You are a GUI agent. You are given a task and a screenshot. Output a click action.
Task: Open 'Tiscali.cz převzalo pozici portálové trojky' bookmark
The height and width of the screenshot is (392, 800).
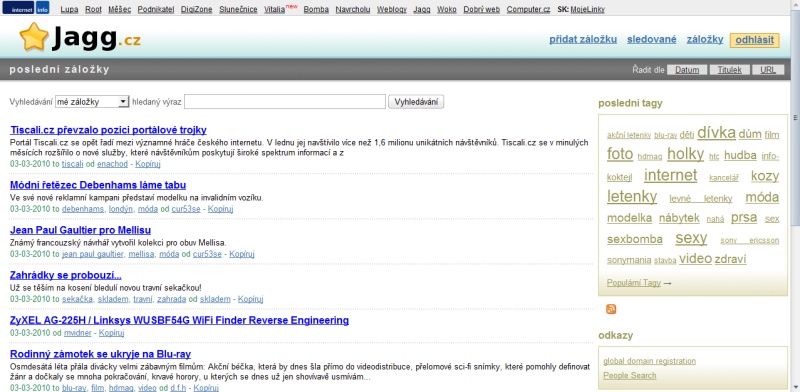point(108,130)
